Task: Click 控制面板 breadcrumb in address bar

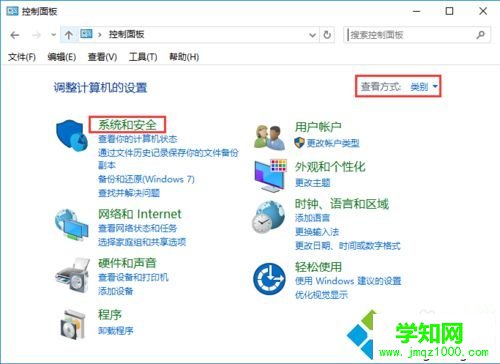Action: (x=126, y=34)
